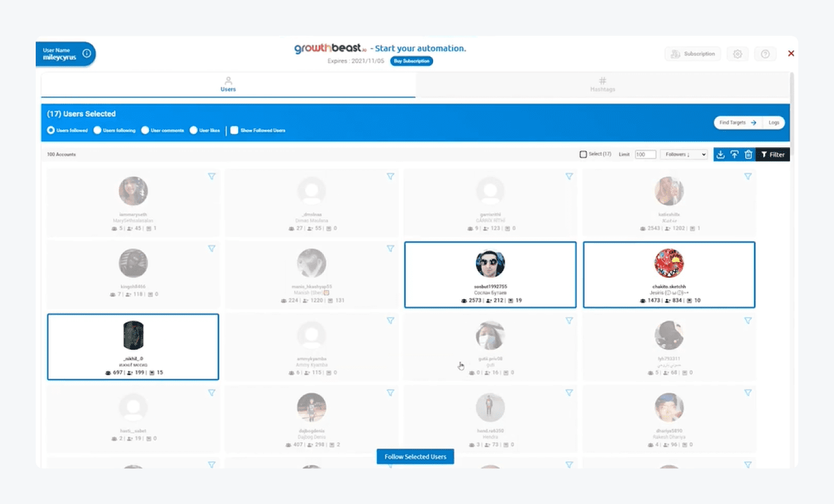Click the Limit input field
The image size is (834, 504).
[x=645, y=155]
